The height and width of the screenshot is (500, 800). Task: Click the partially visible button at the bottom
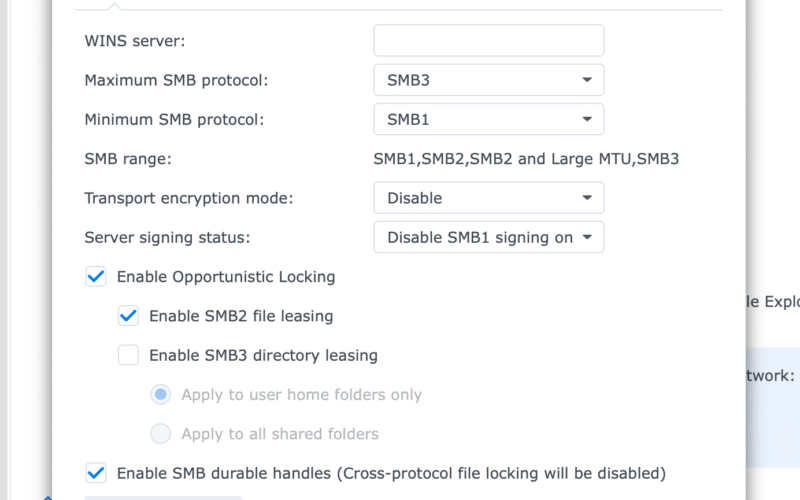[163, 496]
